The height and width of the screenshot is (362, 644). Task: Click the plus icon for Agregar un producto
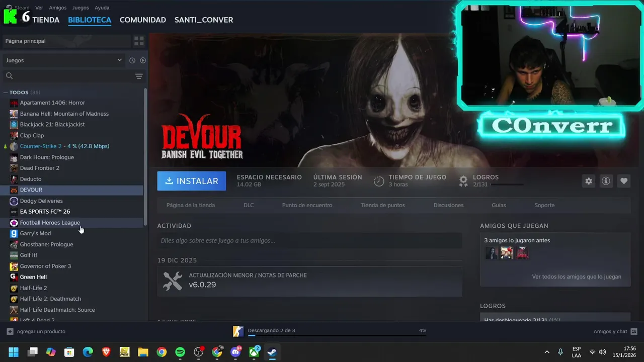point(10,331)
